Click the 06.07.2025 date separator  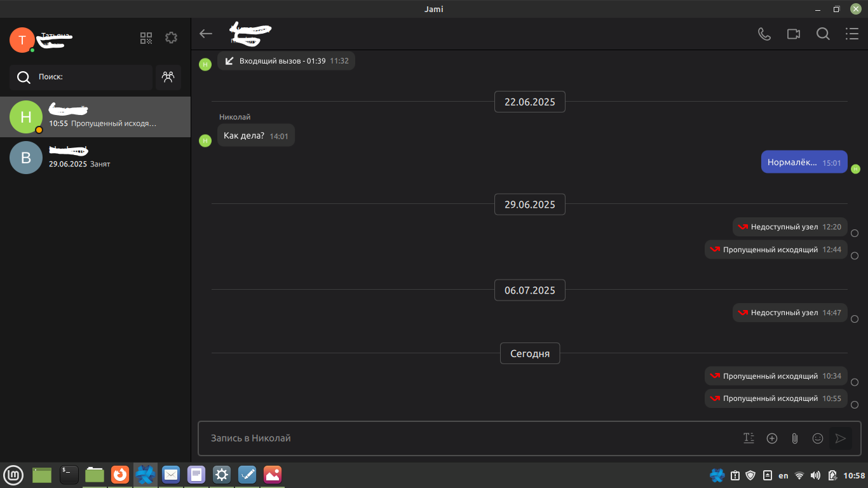tap(530, 290)
